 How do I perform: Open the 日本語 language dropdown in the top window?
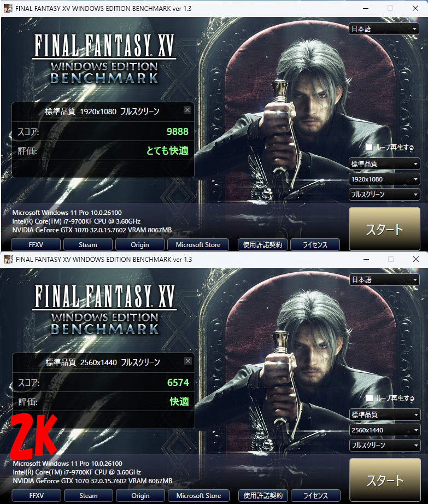384,29
